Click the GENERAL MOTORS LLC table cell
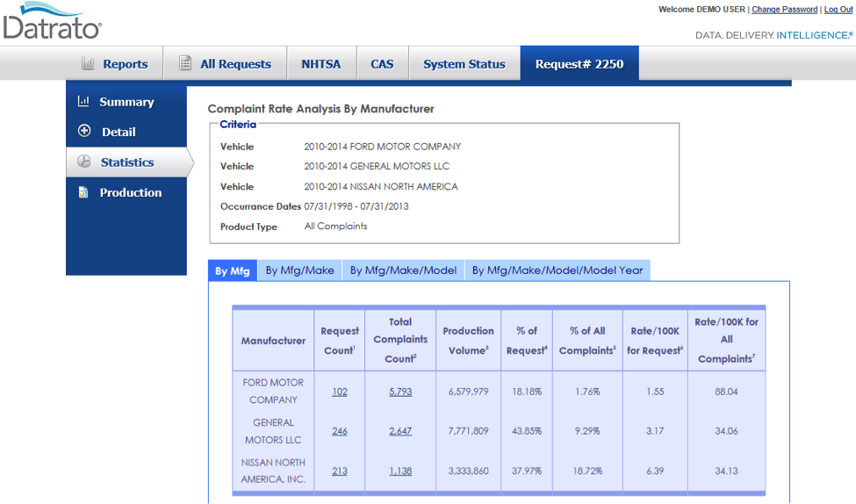Screen dimensions: 856x504 pos(274,431)
